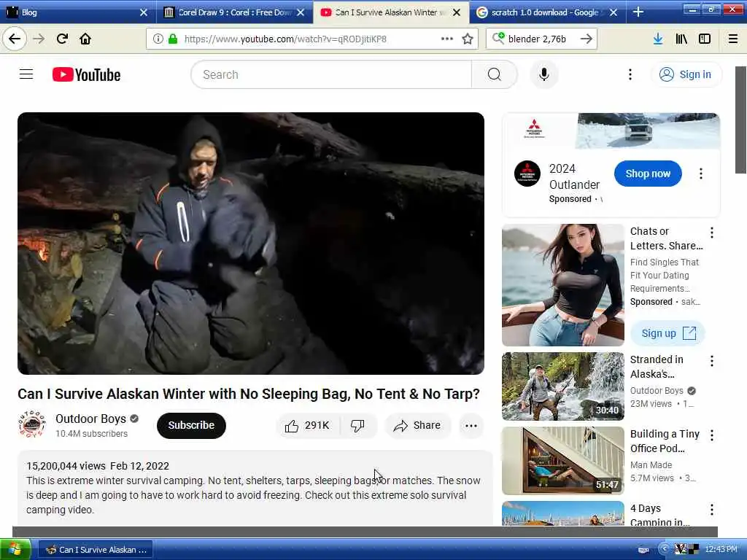Open options menu for Chats or Letters ad
This screenshot has width=747, height=560.
tap(712, 233)
